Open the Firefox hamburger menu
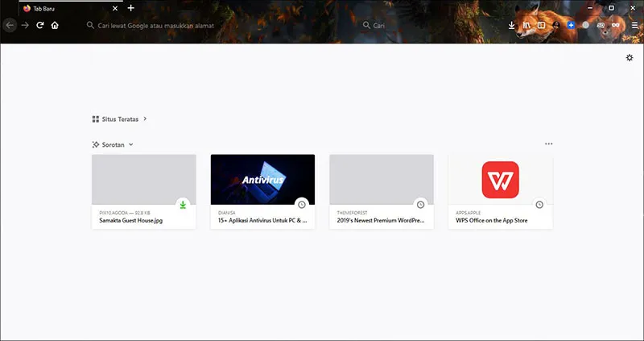This screenshot has height=341, width=644. (634, 25)
